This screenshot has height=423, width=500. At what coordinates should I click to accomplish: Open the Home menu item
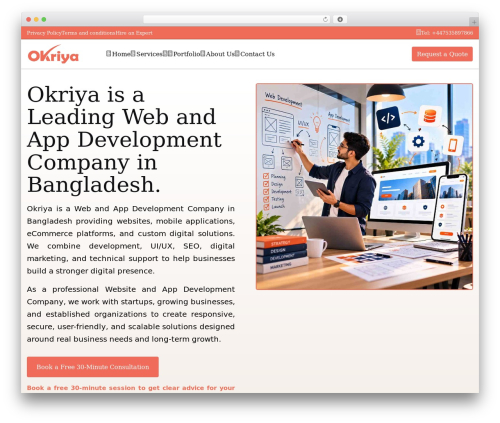[121, 54]
